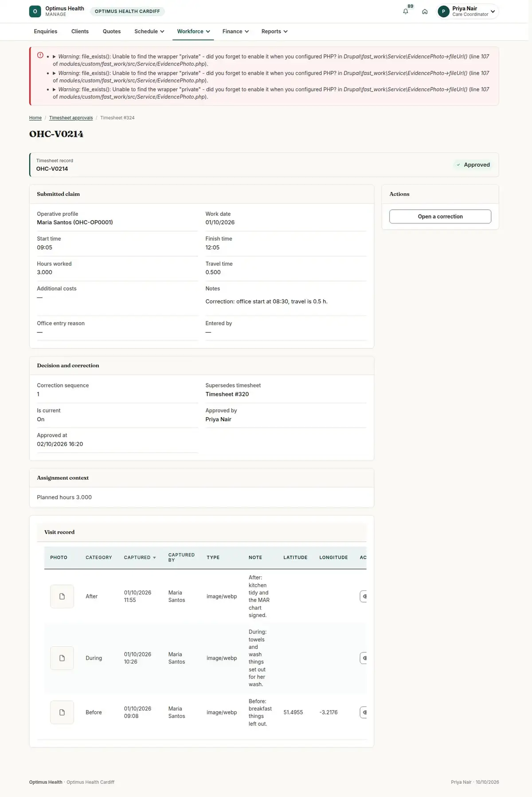Screen dimensions: 532x797
Task: View the During evidence row action
Action: [364, 658]
